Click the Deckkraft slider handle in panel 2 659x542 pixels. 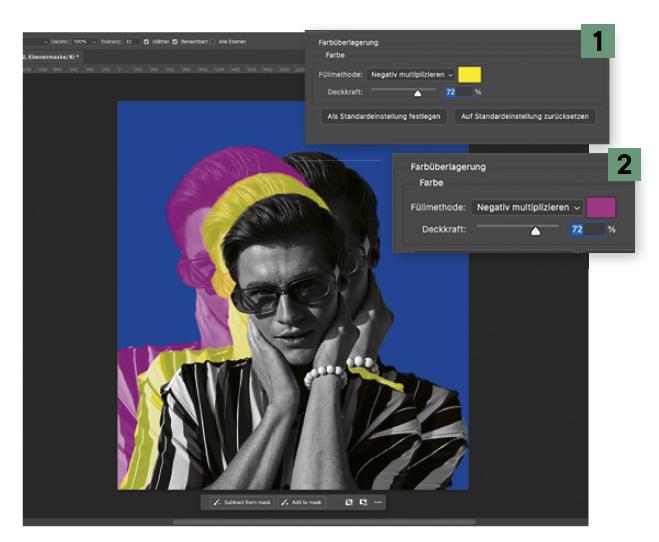click(x=535, y=231)
